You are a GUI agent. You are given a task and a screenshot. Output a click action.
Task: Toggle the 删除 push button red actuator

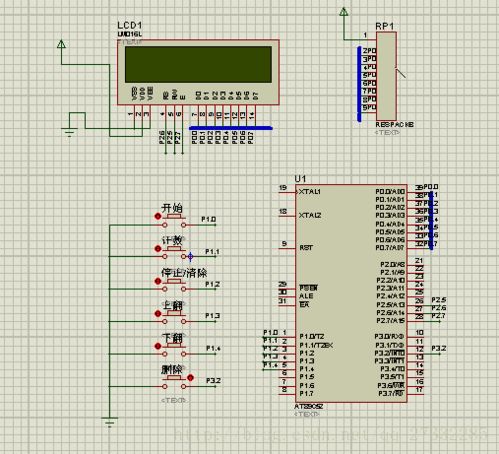point(190,378)
